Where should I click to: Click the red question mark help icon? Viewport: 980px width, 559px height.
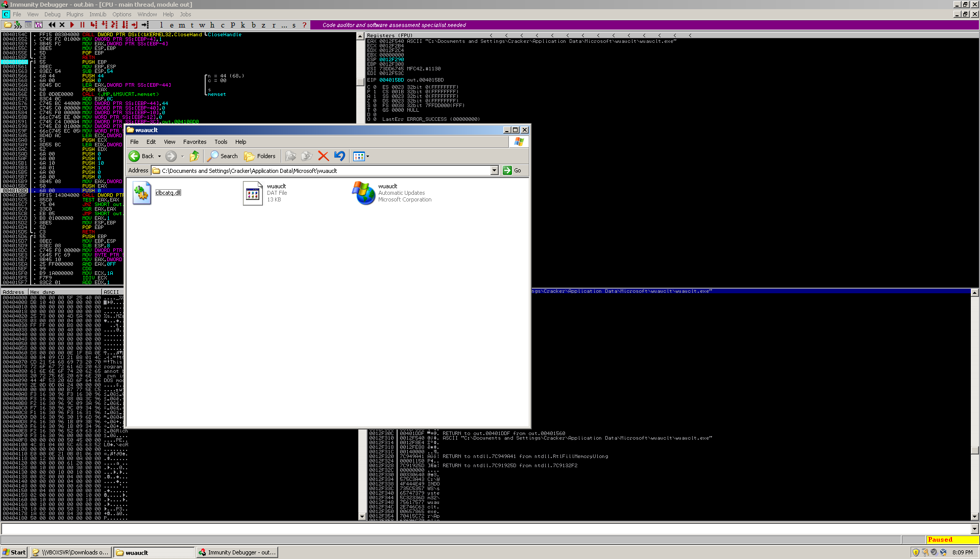(304, 25)
